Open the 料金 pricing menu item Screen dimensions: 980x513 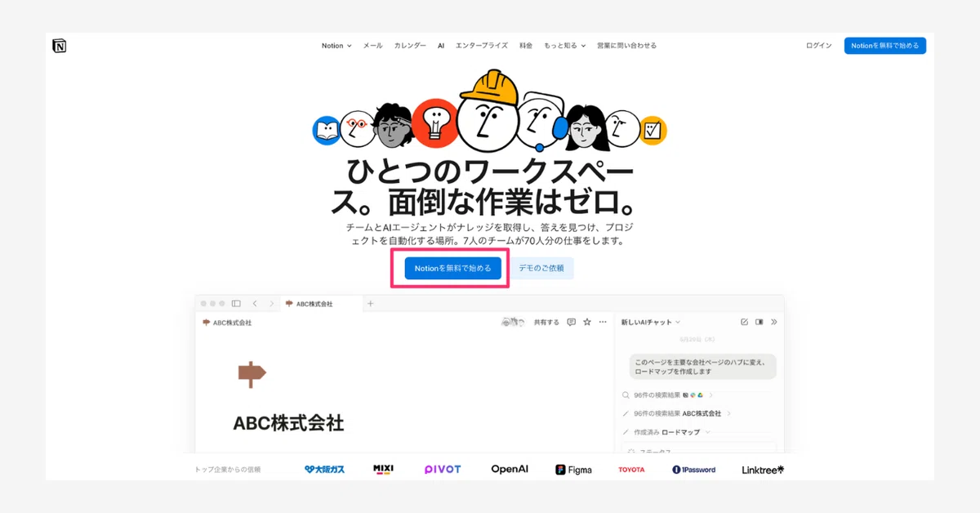pyautogui.click(x=526, y=46)
